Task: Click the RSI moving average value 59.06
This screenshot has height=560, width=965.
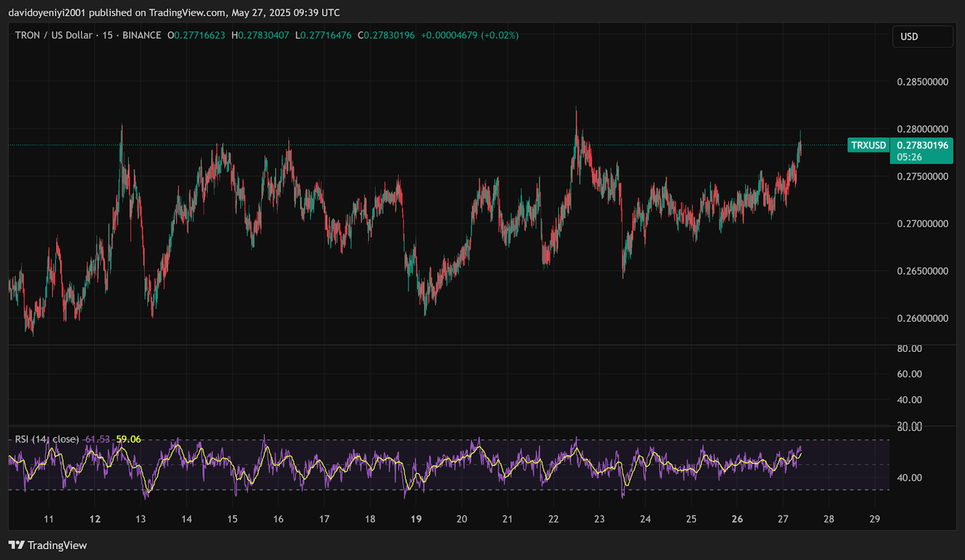Action: coord(128,439)
